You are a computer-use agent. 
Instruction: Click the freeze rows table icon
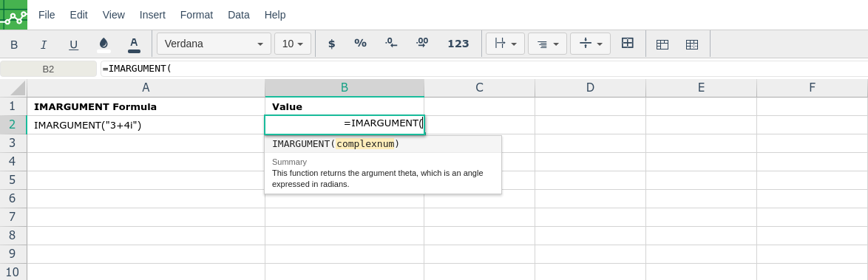pyautogui.click(x=662, y=44)
